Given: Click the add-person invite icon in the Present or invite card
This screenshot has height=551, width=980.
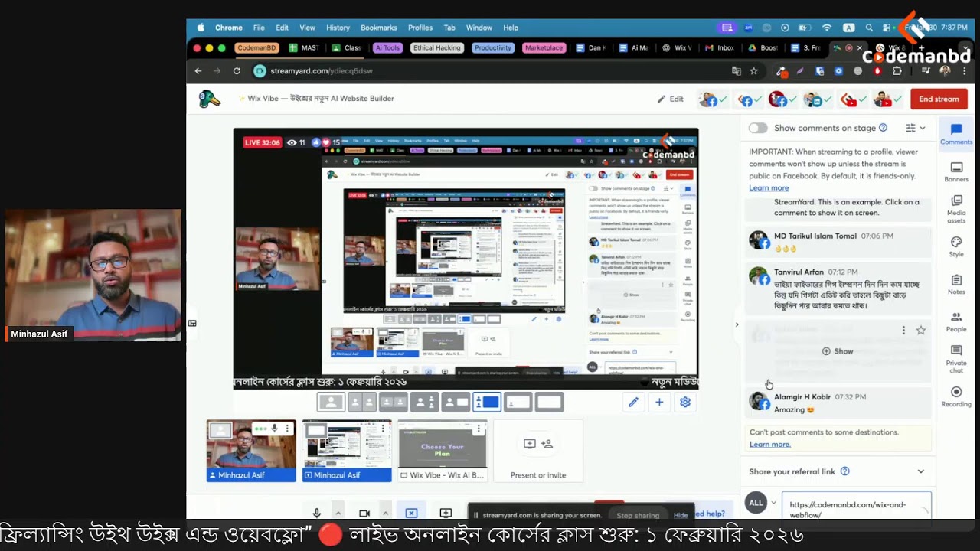Looking at the screenshot, I should coord(547,444).
